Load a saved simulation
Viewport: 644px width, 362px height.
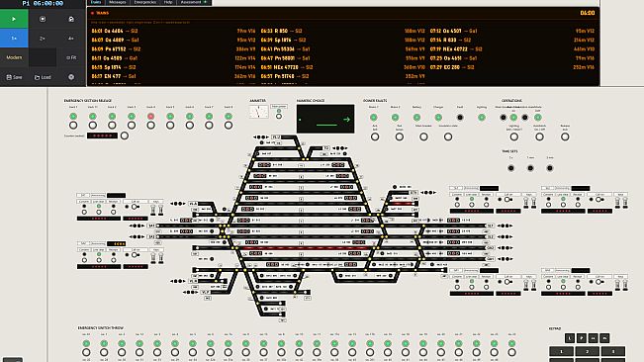(x=43, y=77)
